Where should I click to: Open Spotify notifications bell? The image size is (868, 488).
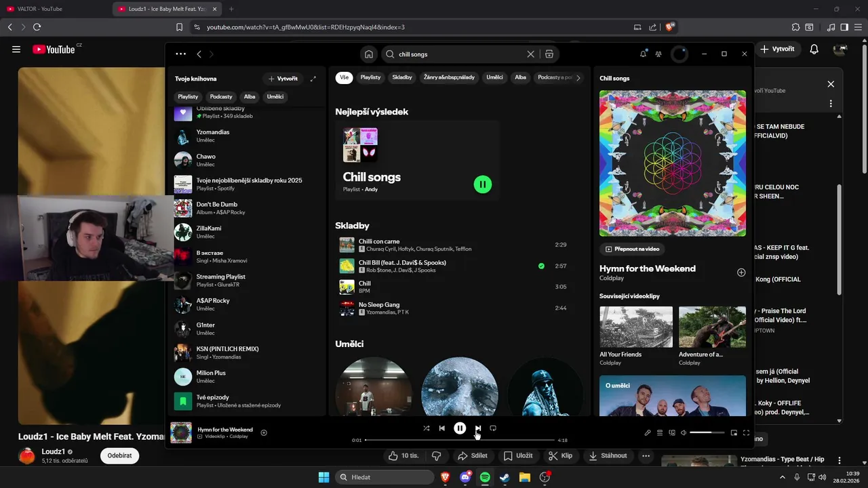coord(643,54)
